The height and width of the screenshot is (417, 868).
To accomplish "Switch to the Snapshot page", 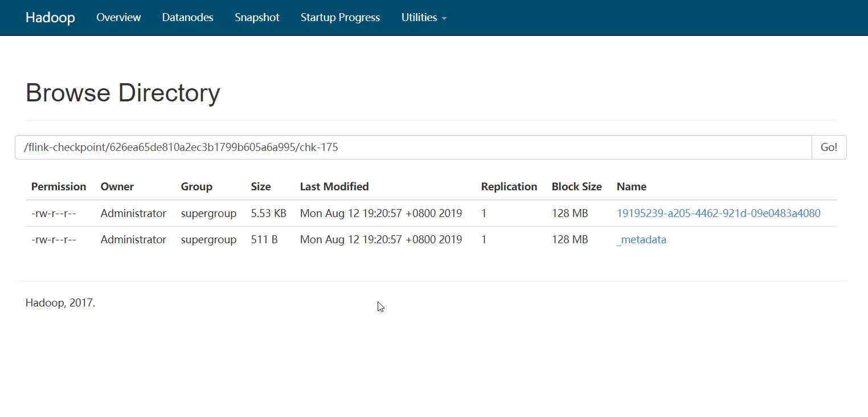I will pos(257,18).
